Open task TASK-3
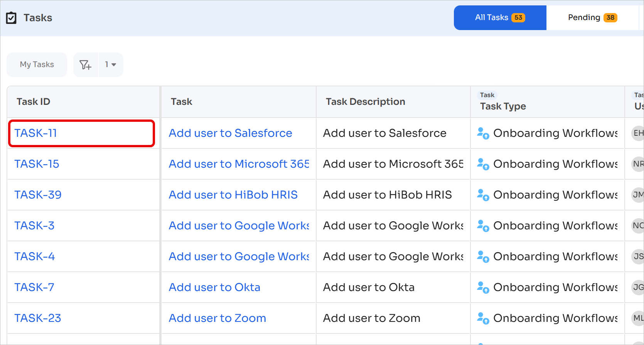Image resolution: width=644 pixels, height=345 pixels. click(x=34, y=226)
